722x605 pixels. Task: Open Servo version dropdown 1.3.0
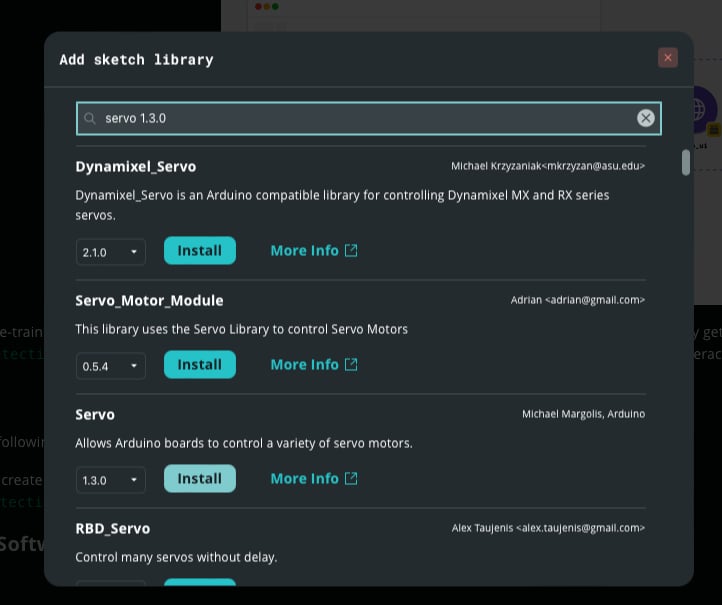point(111,480)
